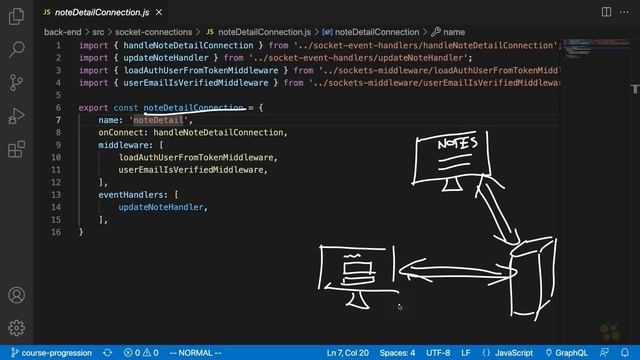The image size is (640, 360).
Task: Click the errors count icon in status bar
Action: (128, 353)
